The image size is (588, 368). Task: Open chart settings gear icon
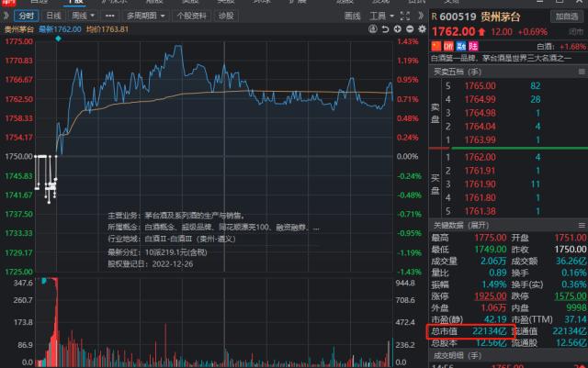point(423,28)
